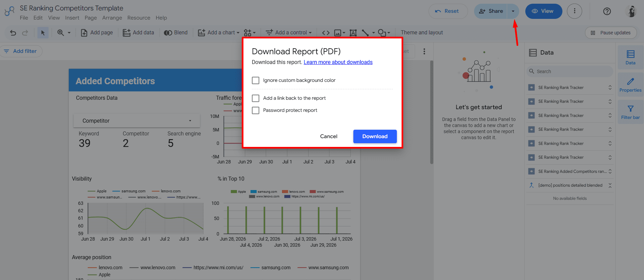Switch to the Data side tab
This screenshot has height=280, width=644.
tap(630, 58)
